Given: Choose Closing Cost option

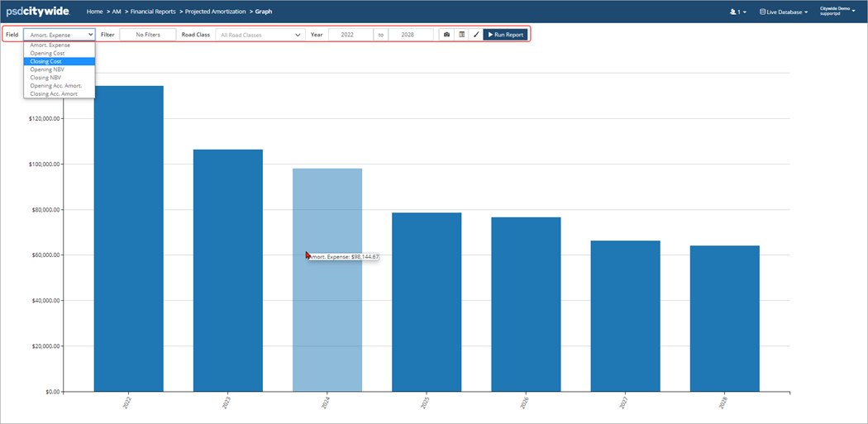Looking at the screenshot, I should (x=60, y=61).
